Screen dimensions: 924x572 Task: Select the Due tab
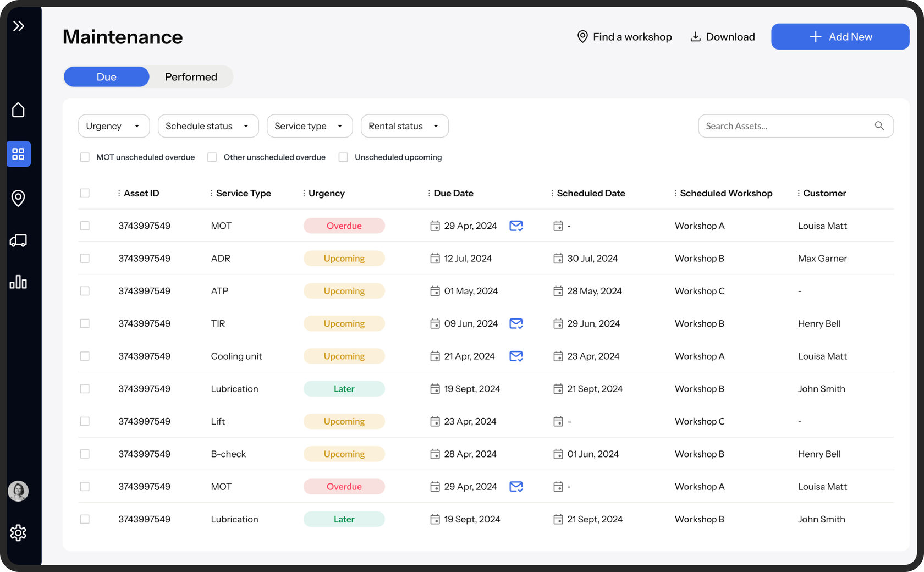107,77
